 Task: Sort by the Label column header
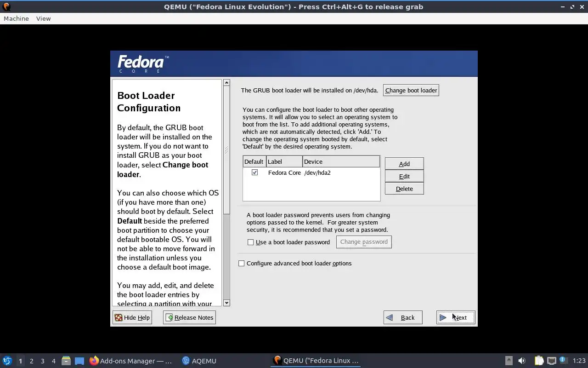coord(284,161)
